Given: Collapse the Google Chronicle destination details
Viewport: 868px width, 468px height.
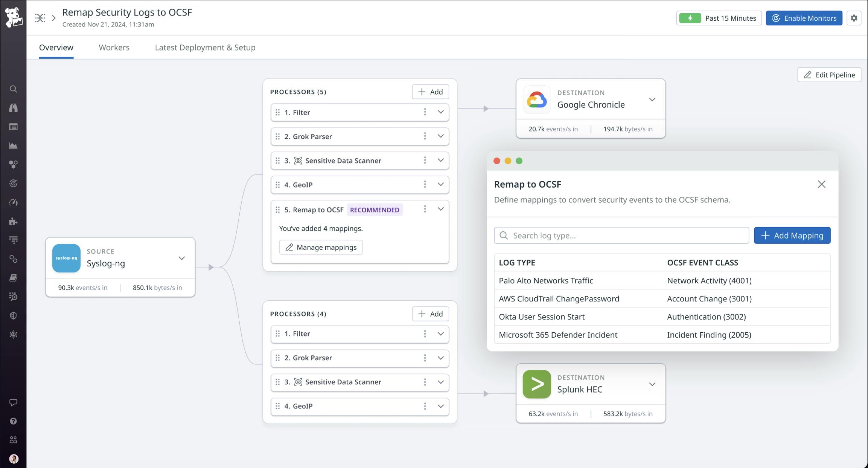Looking at the screenshot, I should click(x=652, y=99).
